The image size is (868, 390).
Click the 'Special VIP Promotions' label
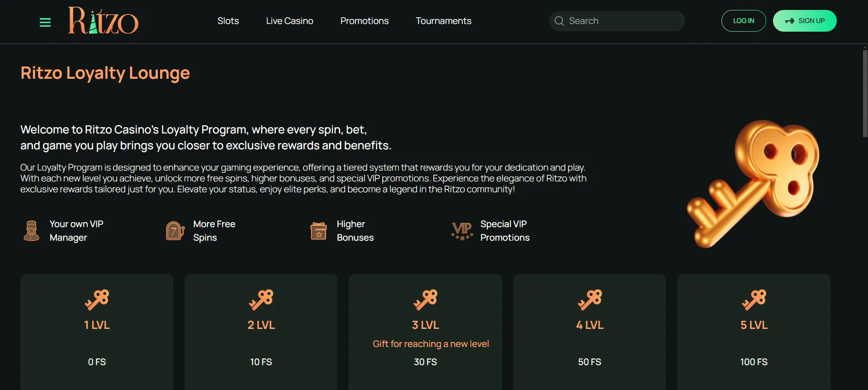(505, 231)
